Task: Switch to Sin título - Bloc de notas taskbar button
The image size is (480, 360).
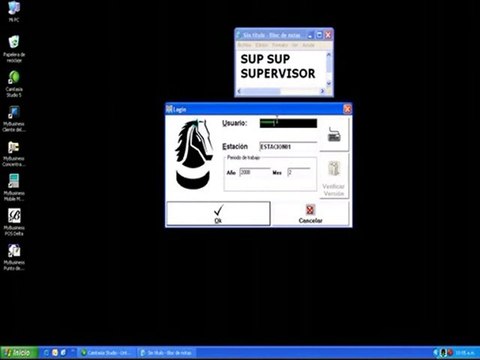Action: [167, 352]
